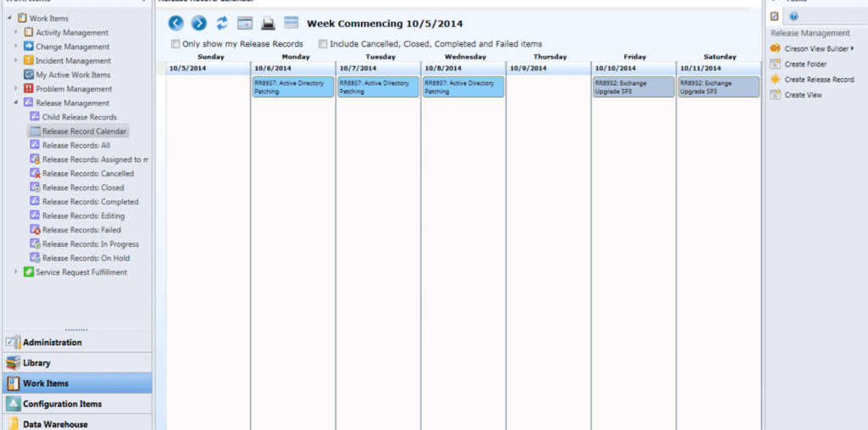Open the date picker calendar icon
The width and height of the screenshot is (868, 430).
[245, 23]
